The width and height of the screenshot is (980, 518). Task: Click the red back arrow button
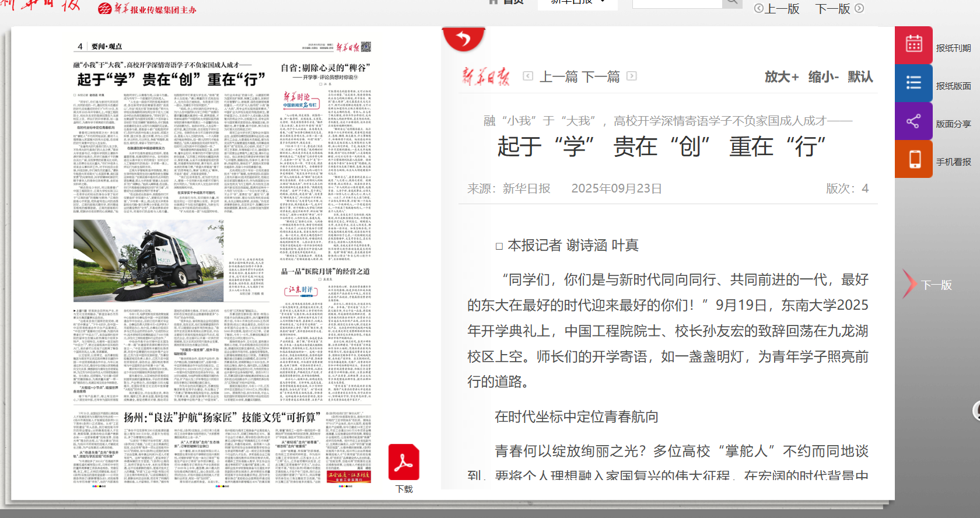(x=463, y=39)
